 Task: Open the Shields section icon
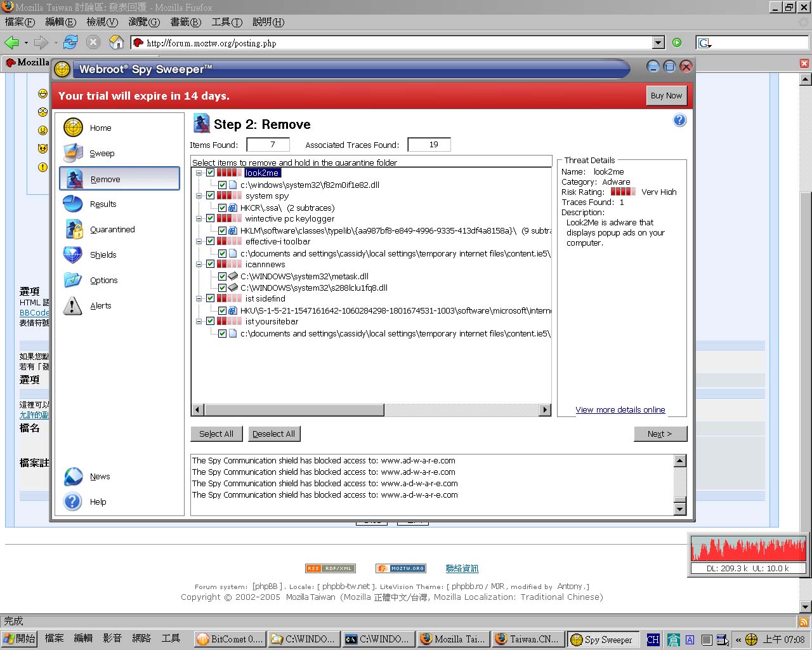tap(73, 255)
